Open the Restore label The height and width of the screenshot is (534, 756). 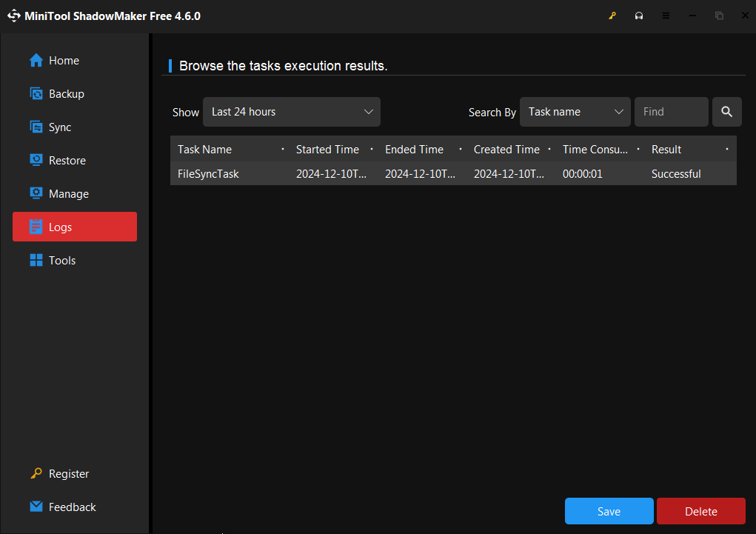point(67,161)
